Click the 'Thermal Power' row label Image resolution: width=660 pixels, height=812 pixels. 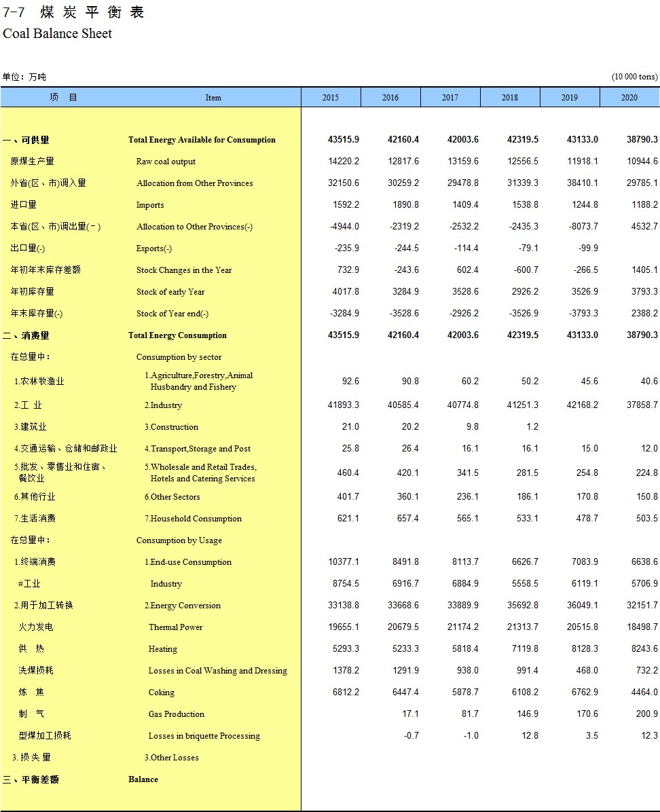tap(176, 627)
